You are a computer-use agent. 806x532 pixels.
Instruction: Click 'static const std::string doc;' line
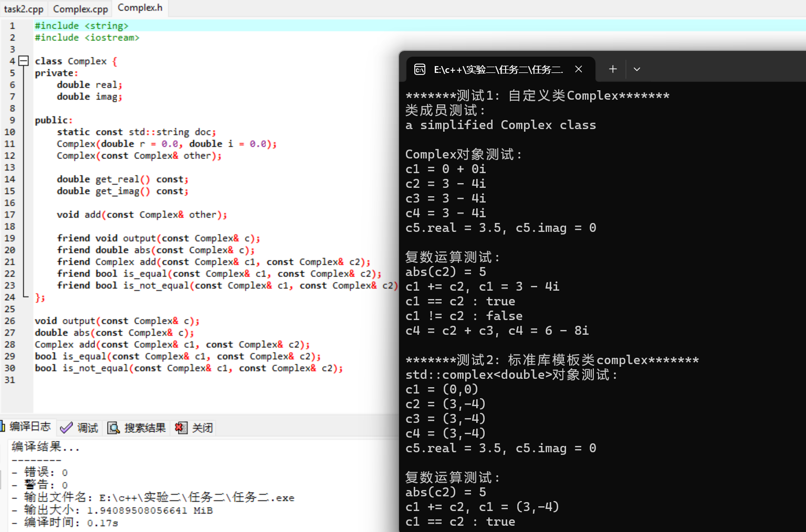pos(137,132)
